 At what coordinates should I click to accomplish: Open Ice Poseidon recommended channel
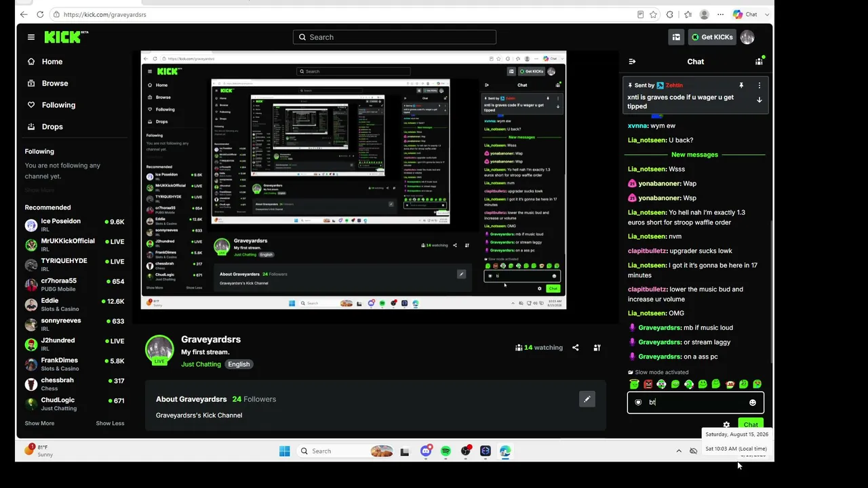[x=75, y=225]
